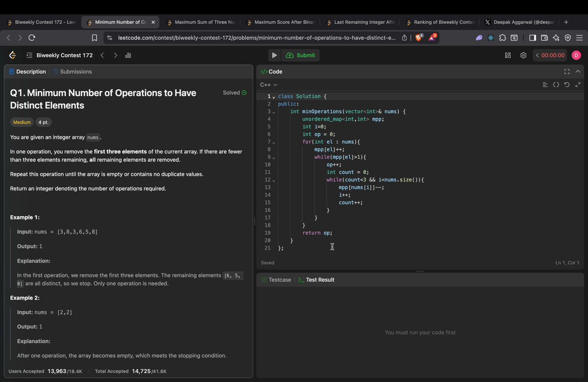Open the Maximum Score After Binary tab
This screenshot has width=588, height=382.
click(x=281, y=22)
